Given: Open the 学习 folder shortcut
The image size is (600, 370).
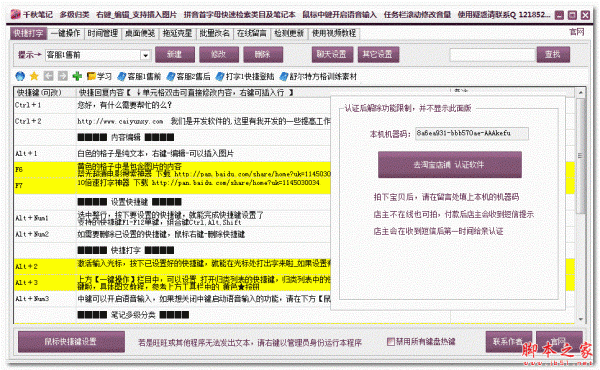Looking at the screenshot, I should click(99, 77).
